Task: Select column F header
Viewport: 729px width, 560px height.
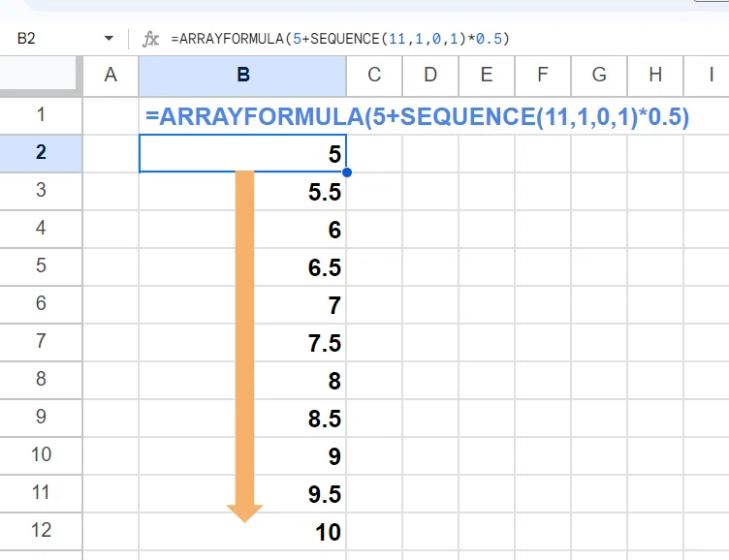Action: point(543,76)
